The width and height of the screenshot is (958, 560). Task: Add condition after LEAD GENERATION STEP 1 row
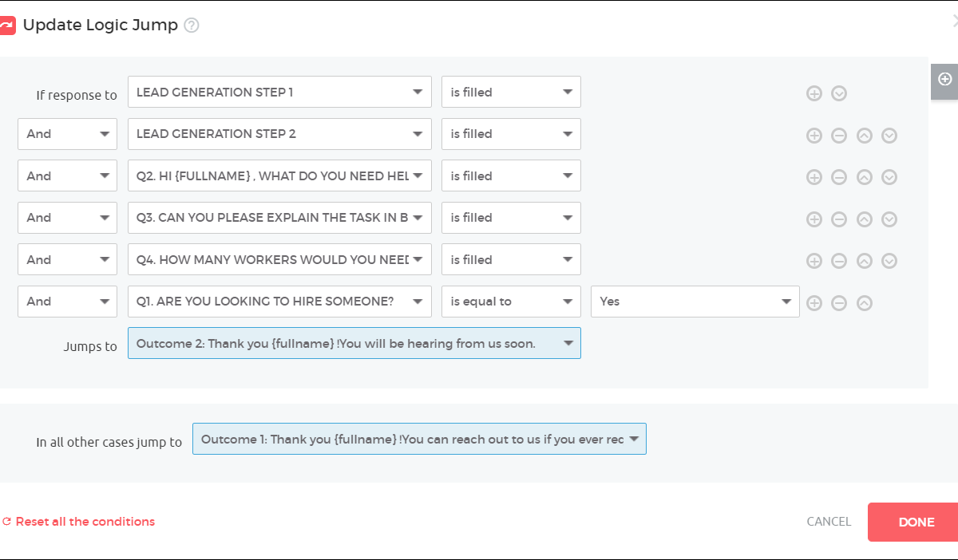814,93
